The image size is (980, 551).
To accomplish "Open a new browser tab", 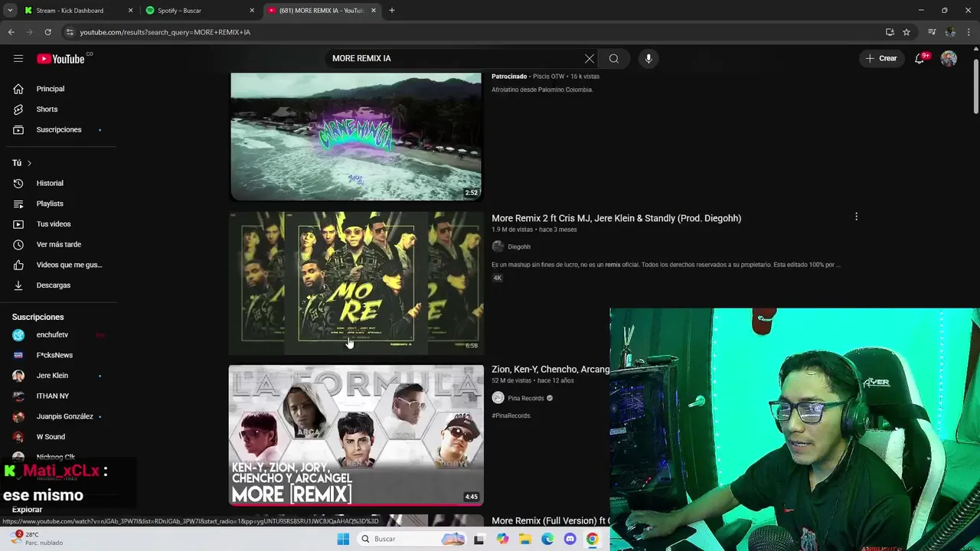I will [392, 11].
